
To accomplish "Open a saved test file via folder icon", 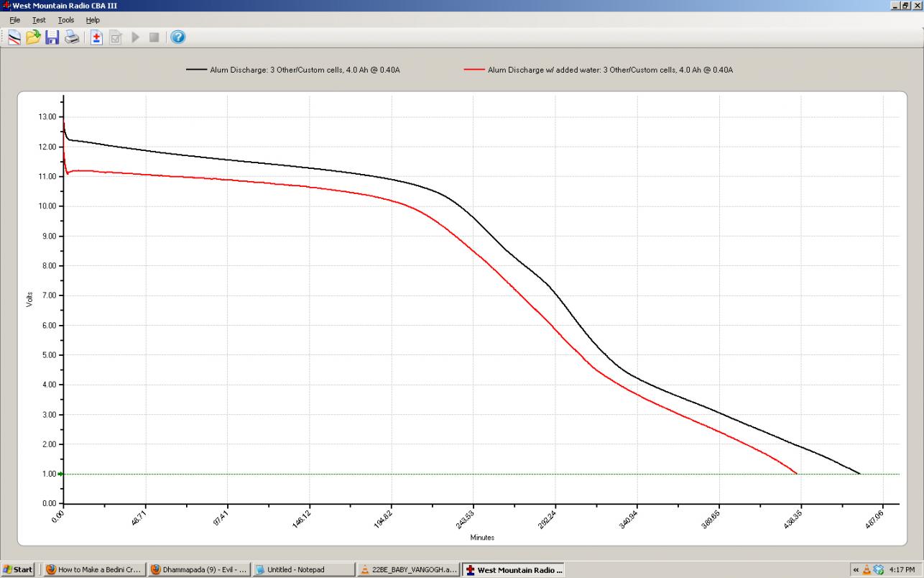I will [x=34, y=37].
